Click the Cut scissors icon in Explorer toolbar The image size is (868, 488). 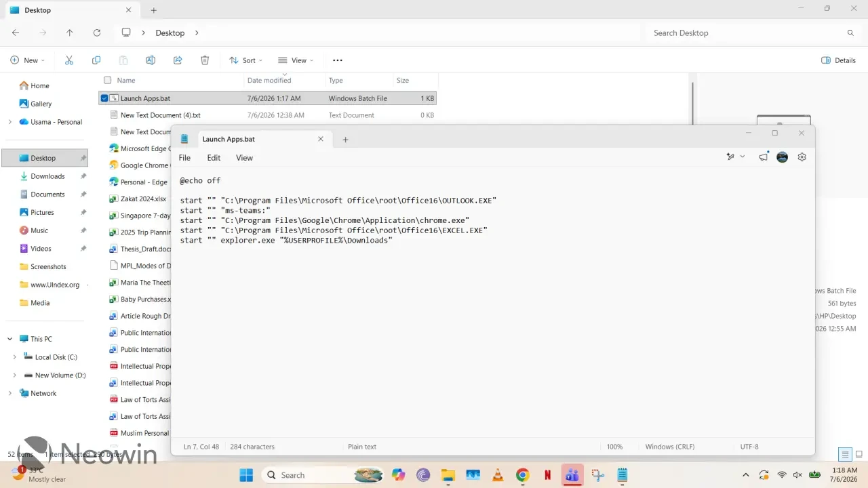pyautogui.click(x=69, y=60)
